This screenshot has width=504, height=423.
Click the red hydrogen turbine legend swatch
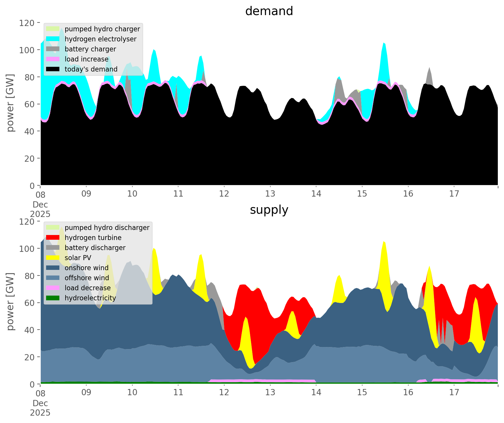pos(53,238)
